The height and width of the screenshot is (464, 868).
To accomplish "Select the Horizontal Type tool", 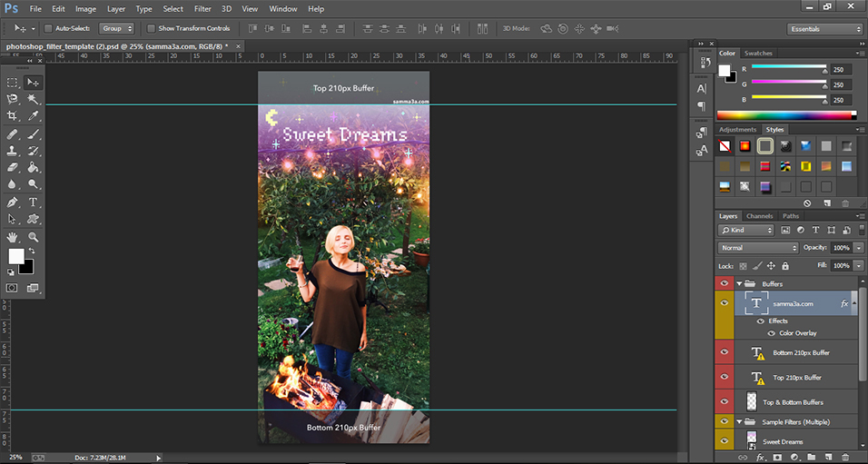I will pos(34,202).
